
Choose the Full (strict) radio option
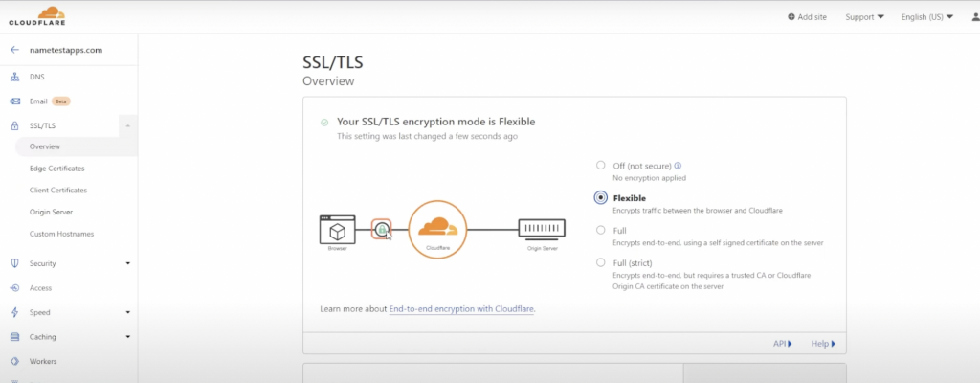click(601, 263)
